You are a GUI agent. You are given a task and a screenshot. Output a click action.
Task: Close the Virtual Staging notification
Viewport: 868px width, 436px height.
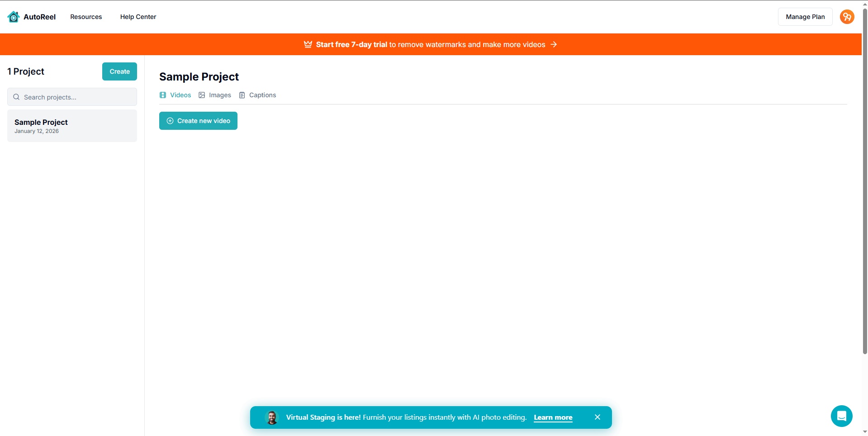coord(597,417)
